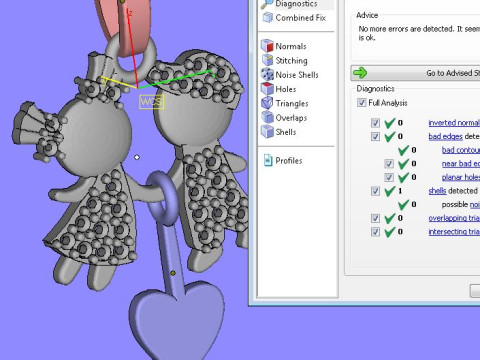Viewport: 480px width, 360px height.
Task: Open the Diagnostics page icon
Action: (267, 4)
